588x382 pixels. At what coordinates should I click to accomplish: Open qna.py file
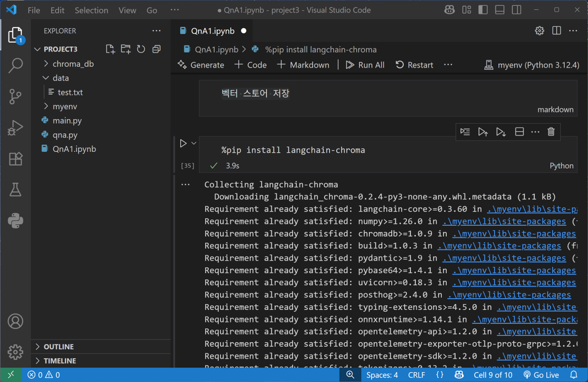(x=65, y=135)
